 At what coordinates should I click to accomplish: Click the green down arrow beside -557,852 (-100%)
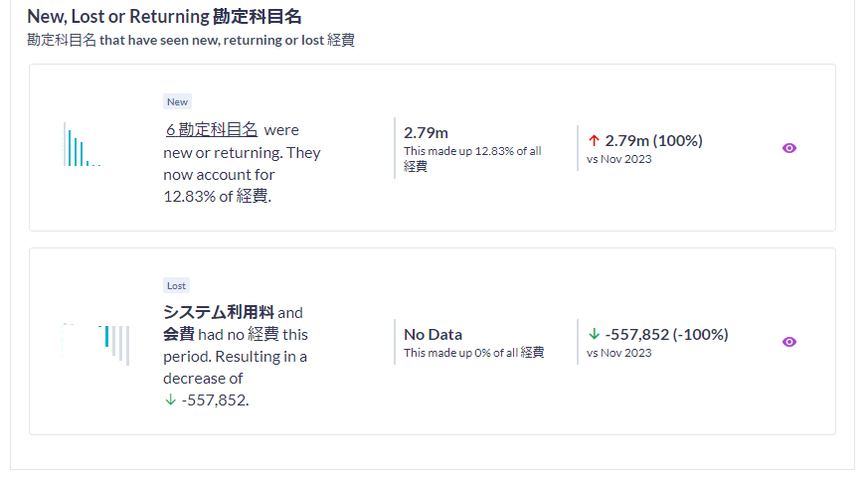pos(594,334)
